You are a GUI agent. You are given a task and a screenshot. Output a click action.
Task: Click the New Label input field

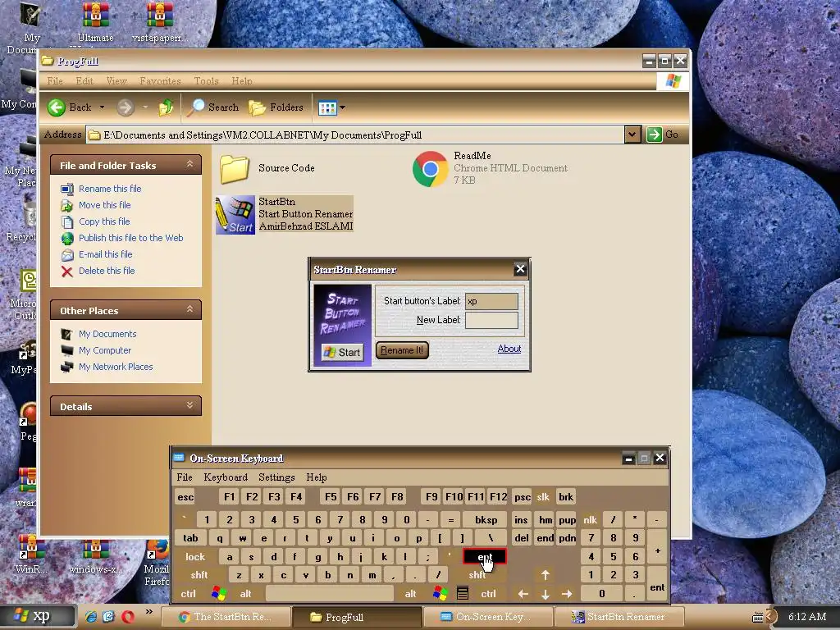491,321
